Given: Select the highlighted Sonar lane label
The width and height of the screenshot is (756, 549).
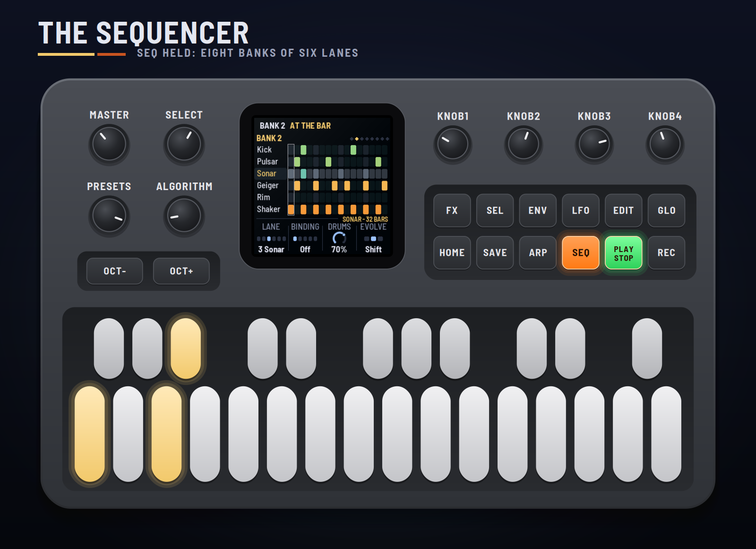Looking at the screenshot, I should tap(266, 174).
